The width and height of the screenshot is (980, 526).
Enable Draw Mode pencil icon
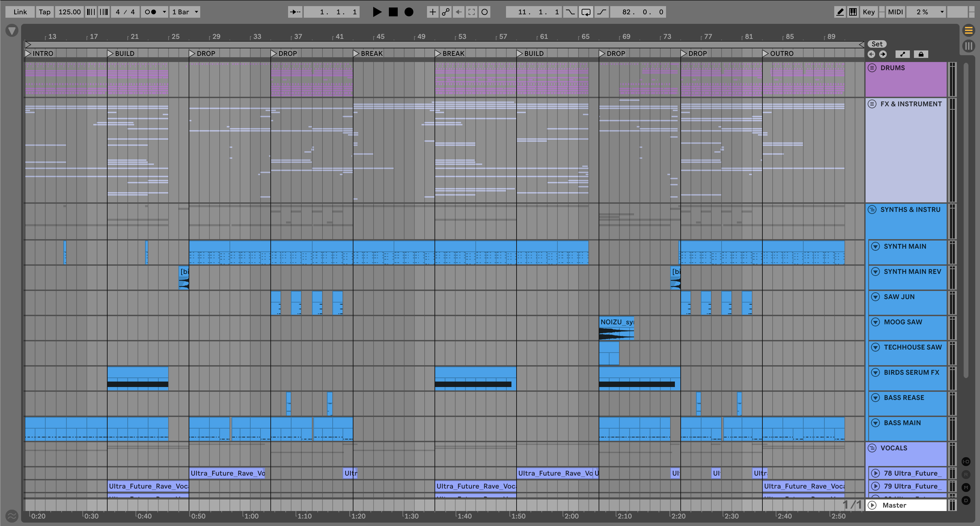(x=840, y=12)
